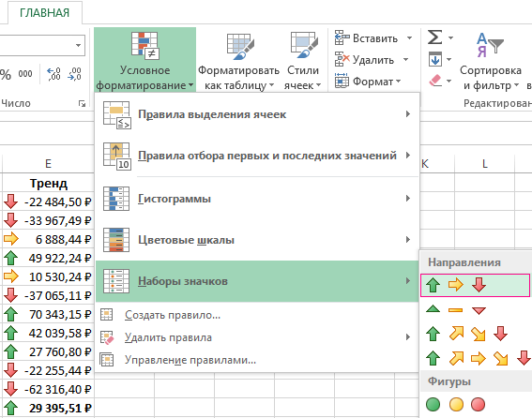Expand the Clear dropdown arrow
Viewport: 532px width, 418px height.
tap(448, 81)
